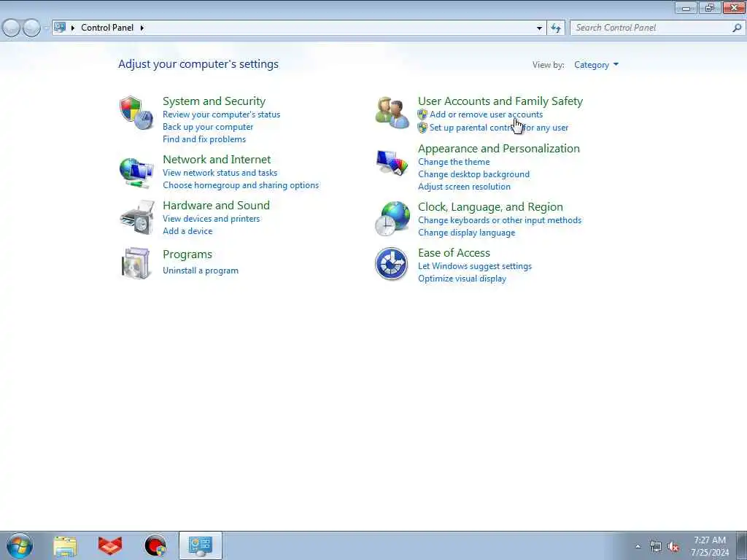
Task: Click the network tray icon
Action: (x=656, y=547)
